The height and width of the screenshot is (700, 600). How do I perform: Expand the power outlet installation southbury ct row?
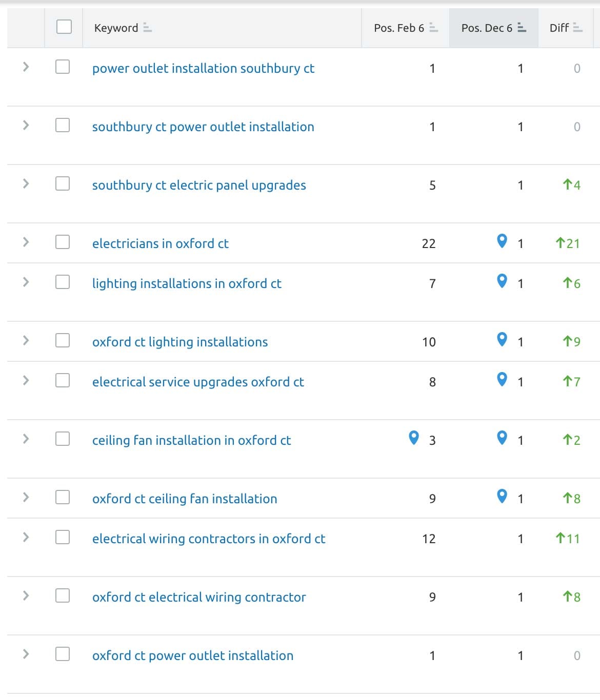[x=26, y=67]
